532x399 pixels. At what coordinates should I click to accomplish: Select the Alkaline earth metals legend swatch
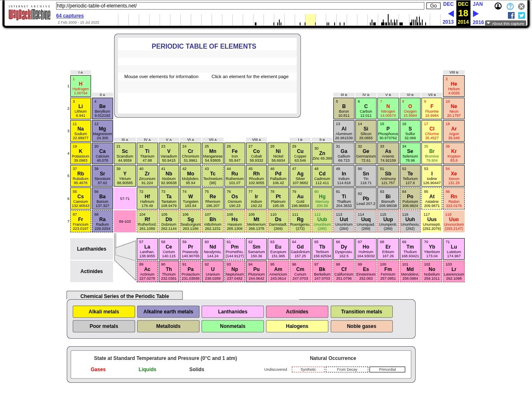point(168,312)
